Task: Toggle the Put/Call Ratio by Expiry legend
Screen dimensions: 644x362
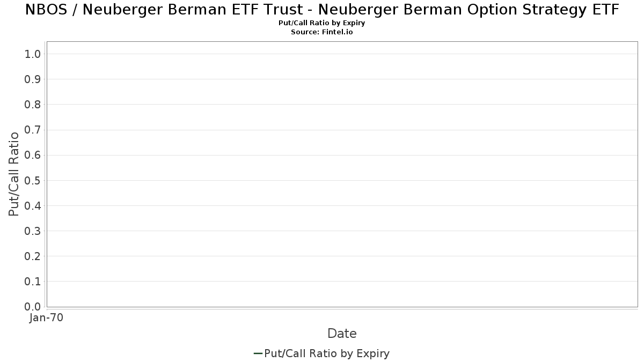Action: (321, 353)
